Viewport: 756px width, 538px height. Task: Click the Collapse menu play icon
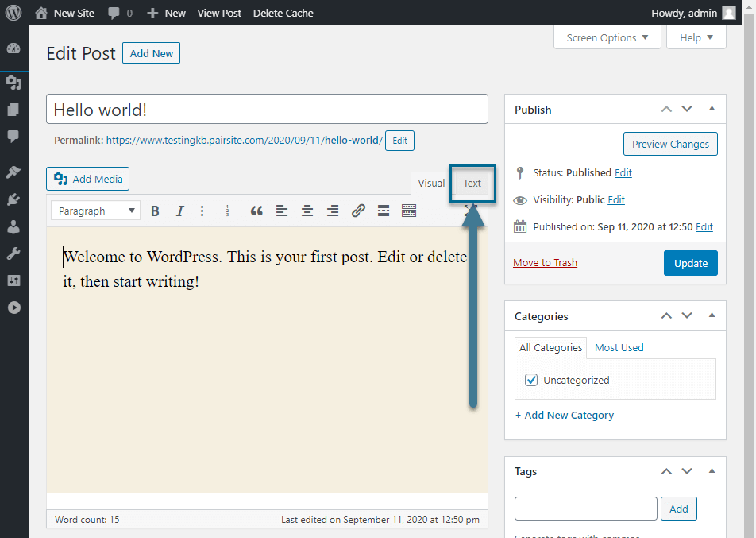click(14, 308)
